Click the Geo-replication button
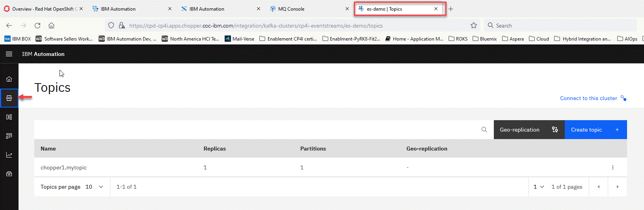The height and width of the screenshot is (210, 644). coord(529,130)
